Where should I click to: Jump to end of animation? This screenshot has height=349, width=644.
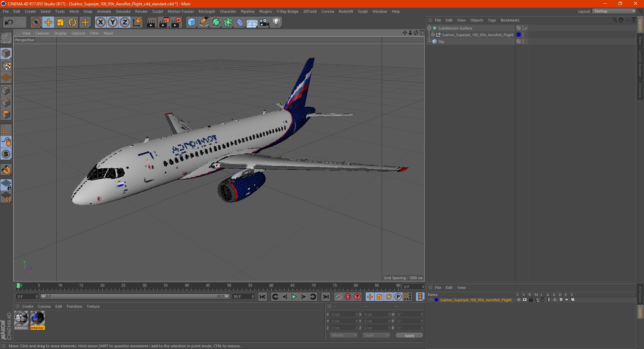point(325,297)
